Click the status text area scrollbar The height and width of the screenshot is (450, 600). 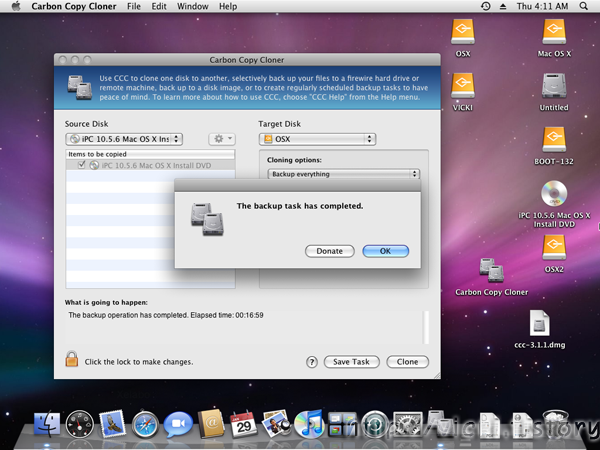tap(426, 328)
